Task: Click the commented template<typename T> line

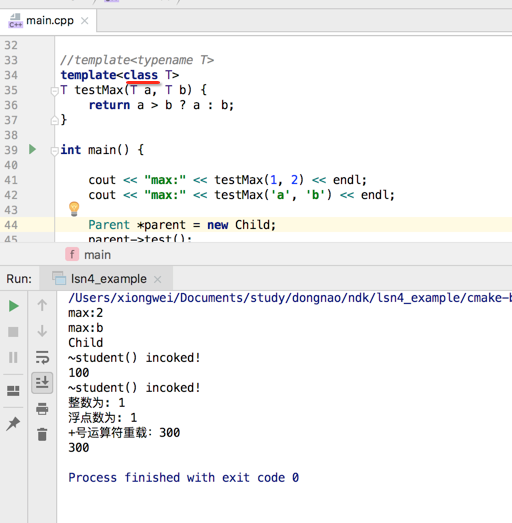Action: click(137, 60)
